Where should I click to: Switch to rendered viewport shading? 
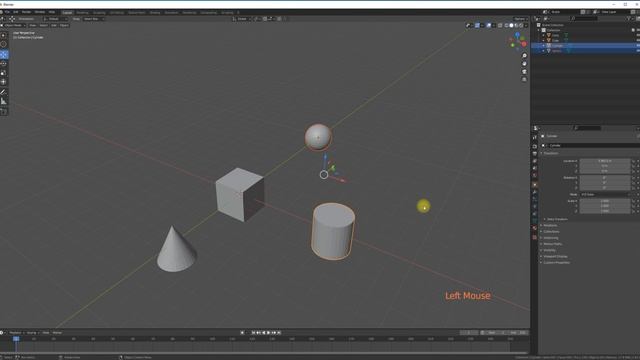[521, 25]
